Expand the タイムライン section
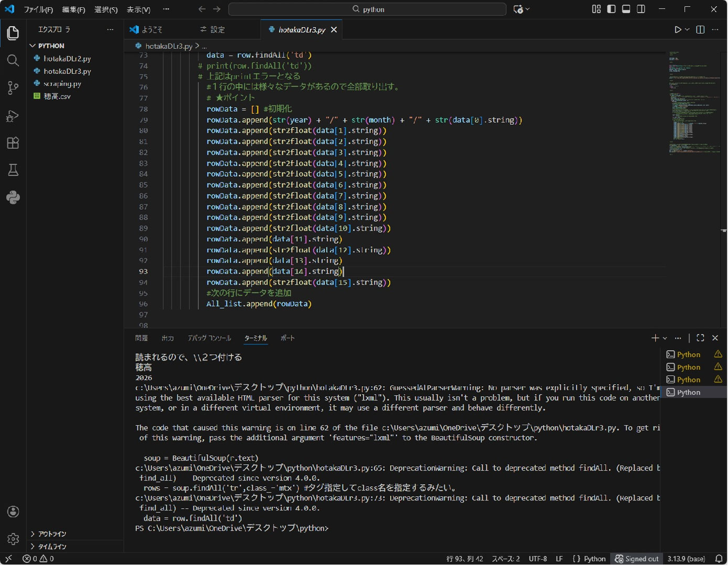 click(52, 547)
